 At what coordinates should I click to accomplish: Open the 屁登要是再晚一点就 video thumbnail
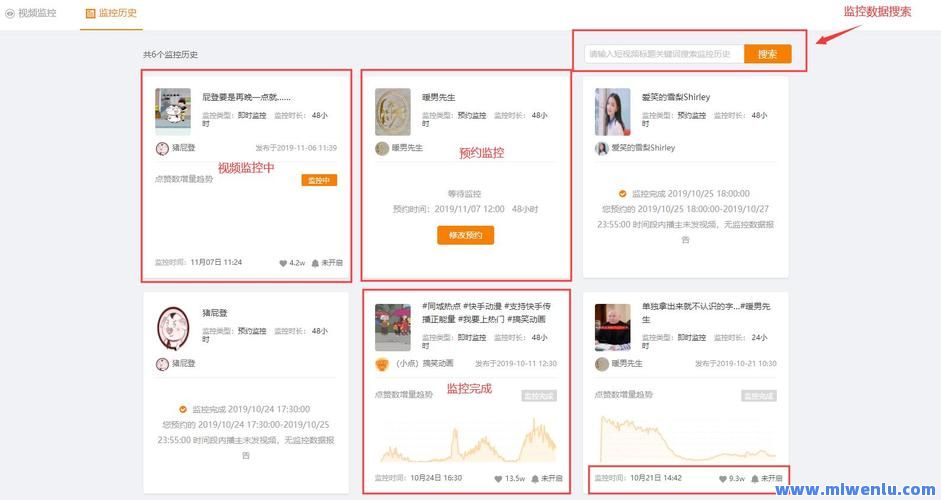[173, 111]
